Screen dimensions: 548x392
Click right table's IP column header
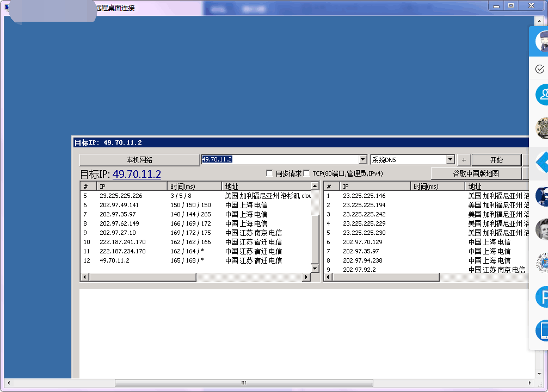[375, 186]
